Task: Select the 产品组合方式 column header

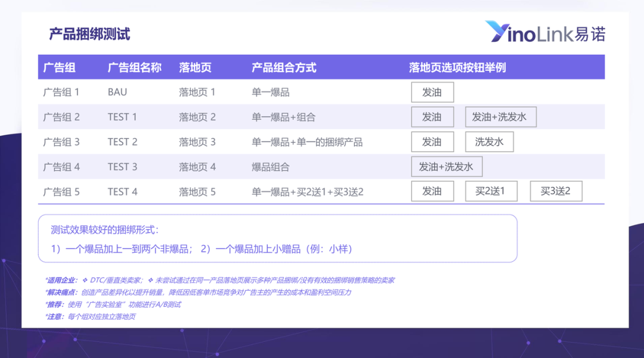Action: pyautogui.click(x=284, y=67)
